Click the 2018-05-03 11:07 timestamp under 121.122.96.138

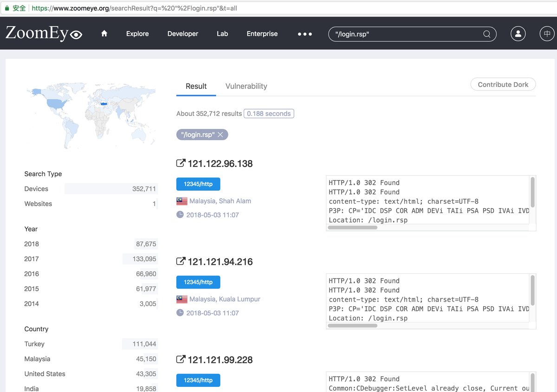click(x=213, y=215)
